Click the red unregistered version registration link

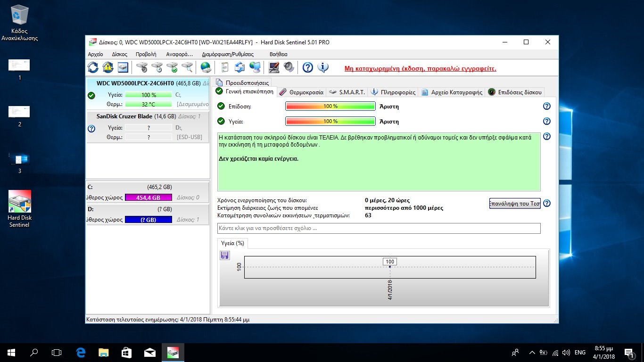point(421,69)
